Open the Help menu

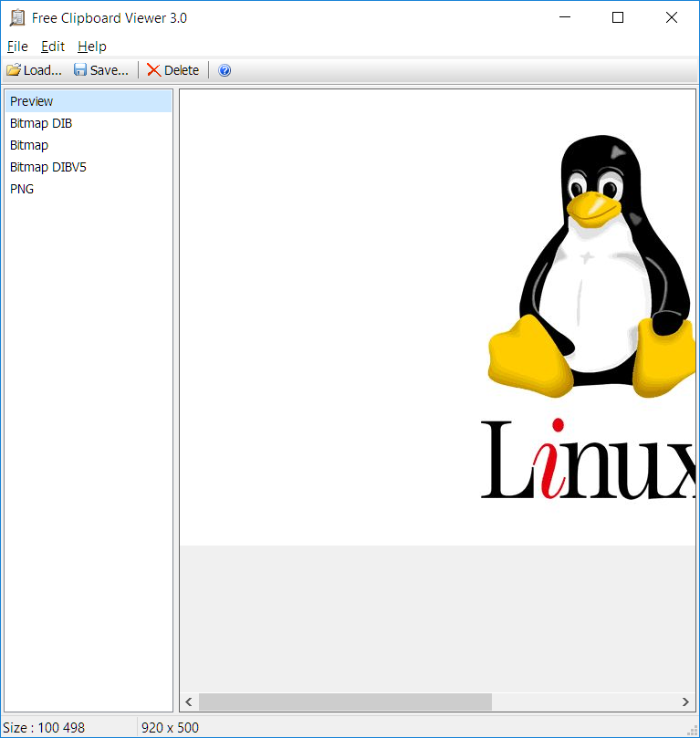click(92, 47)
